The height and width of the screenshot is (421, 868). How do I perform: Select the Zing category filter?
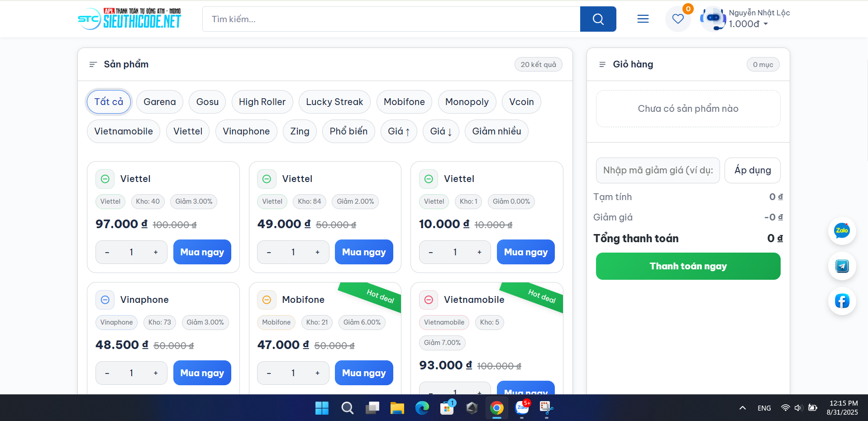coord(300,131)
